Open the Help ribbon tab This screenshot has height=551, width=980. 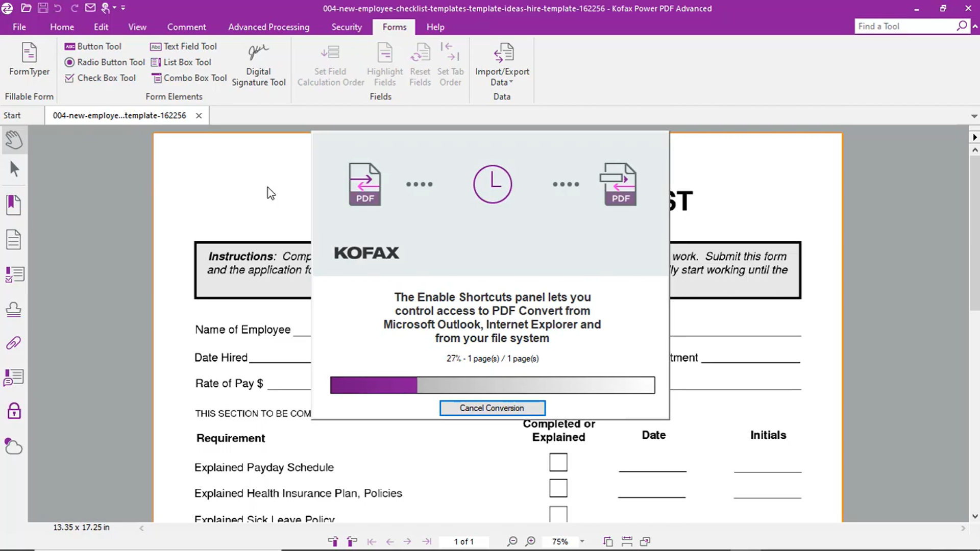tap(435, 27)
